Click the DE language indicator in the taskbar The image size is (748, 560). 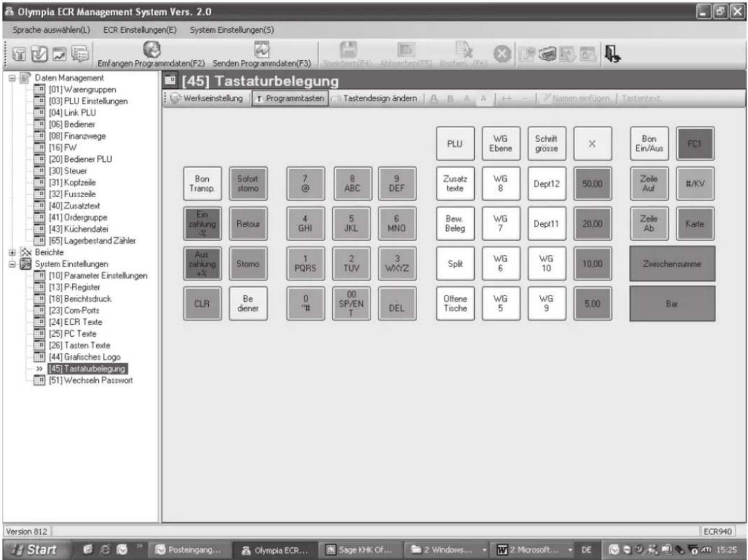point(586,550)
